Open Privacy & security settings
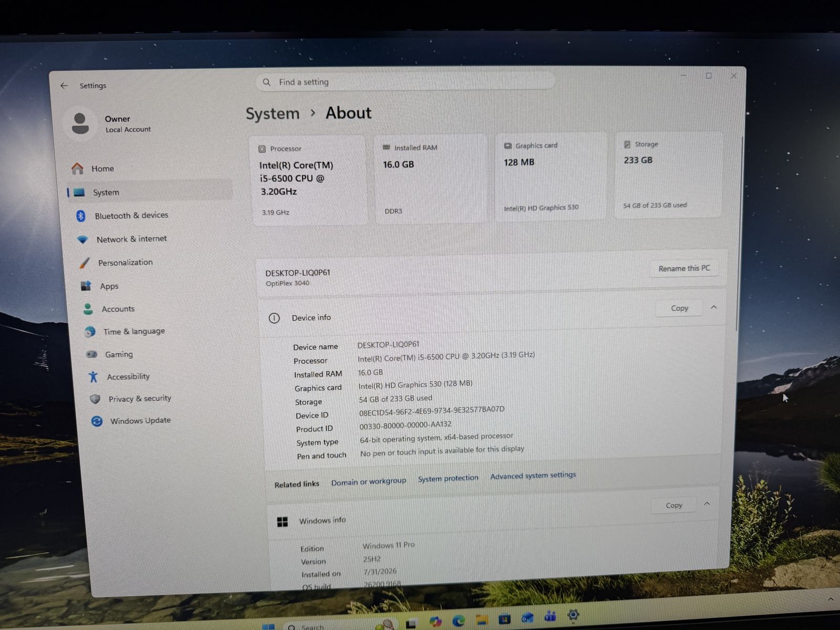 click(165, 399)
